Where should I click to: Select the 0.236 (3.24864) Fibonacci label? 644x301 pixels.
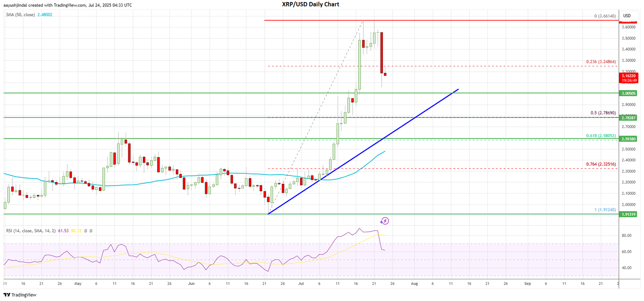pos(601,62)
